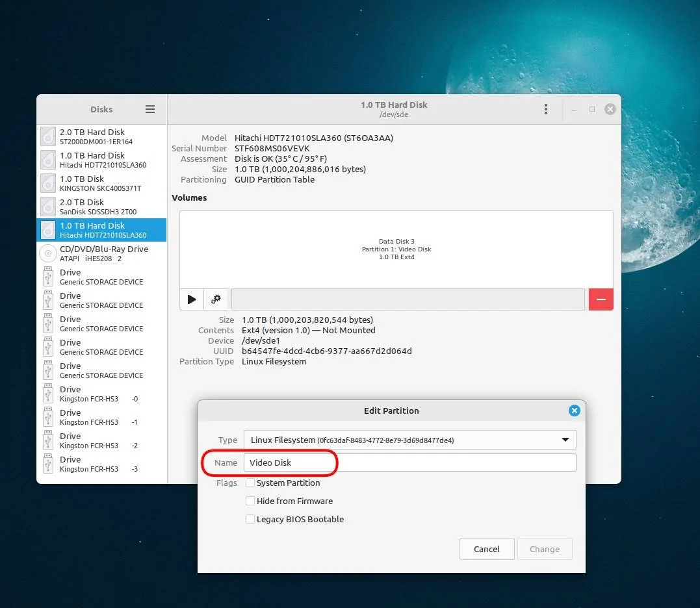
Task: Click the 2.0 TB Hard Disk ST2000DM001 icon
Action: (x=48, y=136)
